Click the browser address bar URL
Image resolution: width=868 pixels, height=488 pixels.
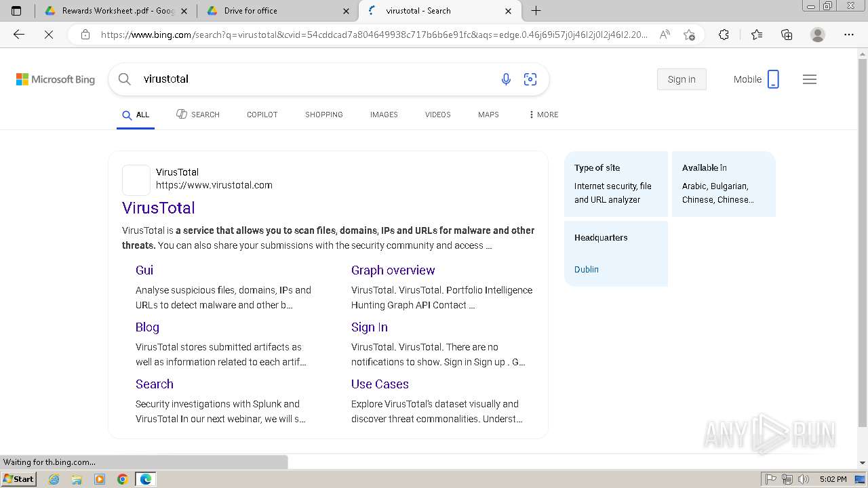374,35
